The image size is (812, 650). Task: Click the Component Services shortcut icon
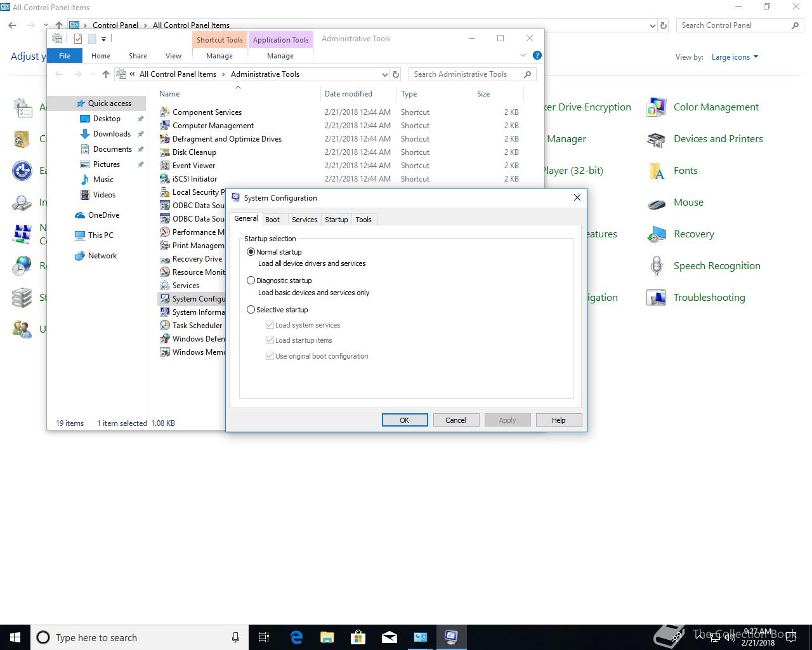pyautogui.click(x=165, y=112)
